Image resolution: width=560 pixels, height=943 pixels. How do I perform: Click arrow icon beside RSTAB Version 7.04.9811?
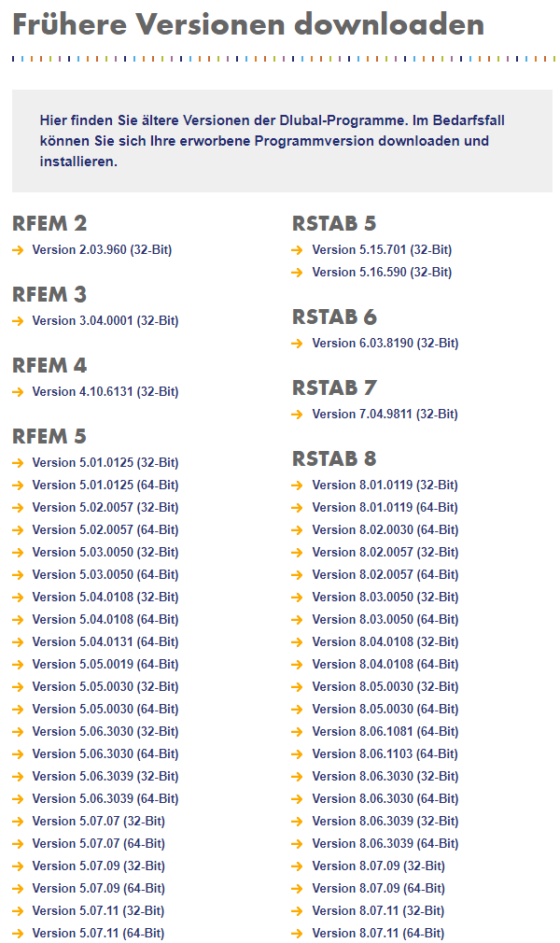tap(297, 415)
